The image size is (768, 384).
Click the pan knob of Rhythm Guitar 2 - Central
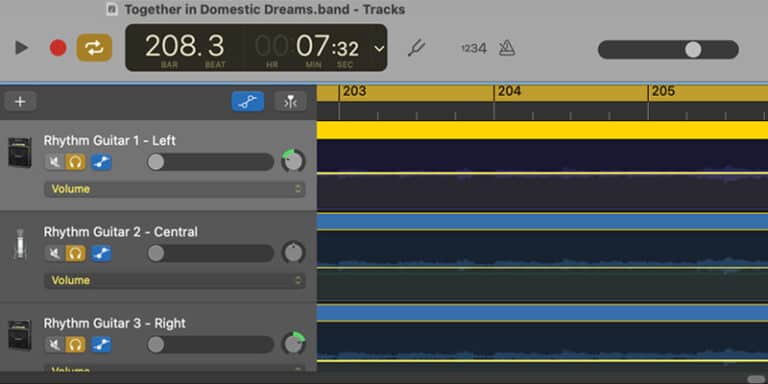coord(293,253)
